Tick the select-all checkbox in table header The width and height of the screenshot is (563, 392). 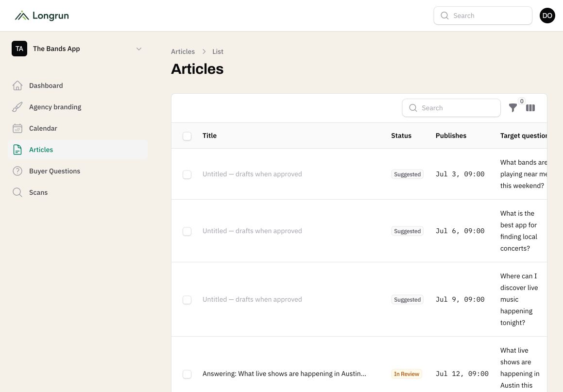coord(187,136)
